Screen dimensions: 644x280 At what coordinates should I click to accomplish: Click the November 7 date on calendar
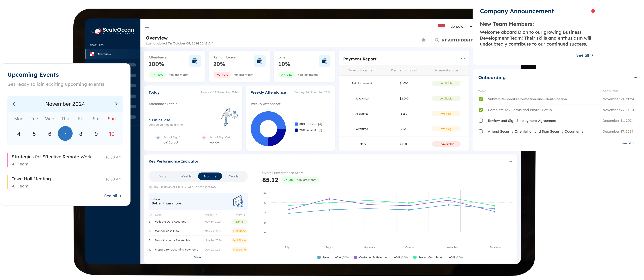pos(65,133)
